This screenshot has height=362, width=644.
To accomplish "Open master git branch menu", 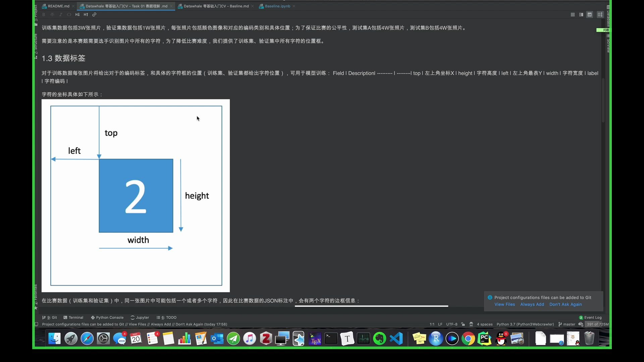I will tap(567, 324).
